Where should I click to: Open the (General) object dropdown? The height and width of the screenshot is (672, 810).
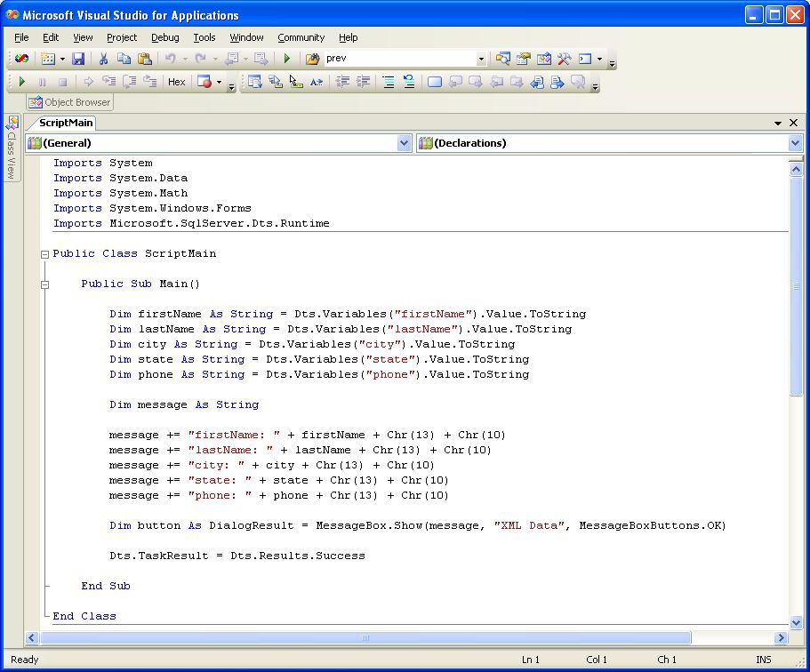coord(405,143)
